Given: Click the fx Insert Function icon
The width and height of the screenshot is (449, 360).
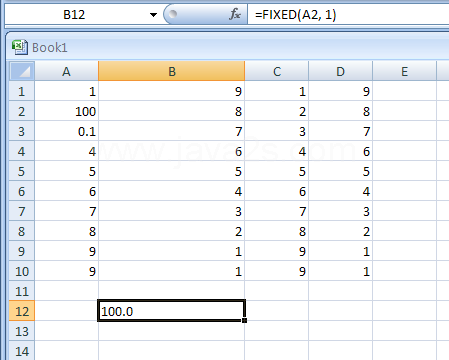Looking at the screenshot, I should pos(235,14).
